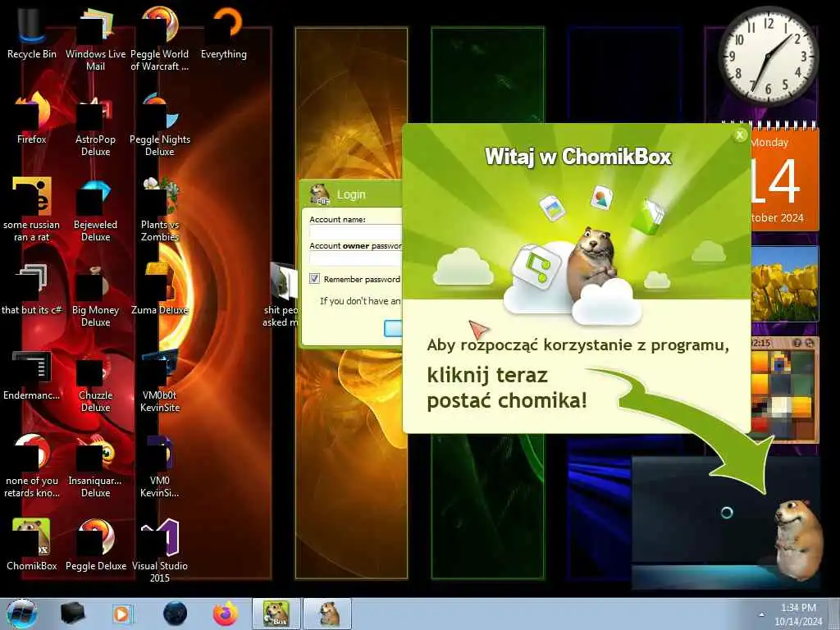
Task: Open the media player taskbar icon
Action: point(122,614)
